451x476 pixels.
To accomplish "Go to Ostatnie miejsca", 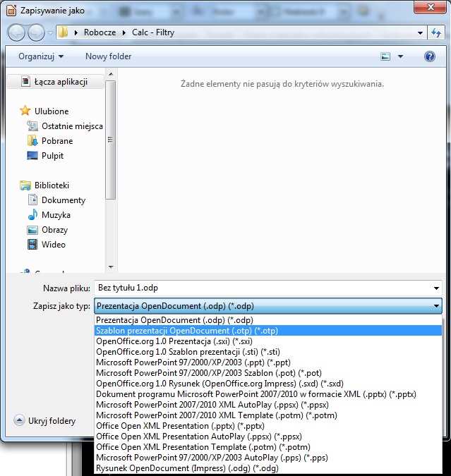I will pyautogui.click(x=72, y=126).
